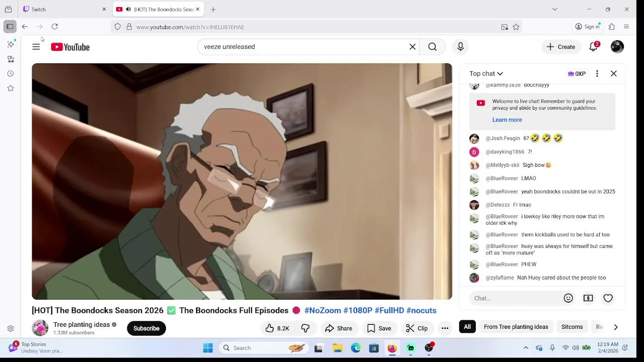Open the YouTube account avatar menu
Image resolution: width=644 pixels, height=362 pixels.
pyautogui.click(x=617, y=47)
